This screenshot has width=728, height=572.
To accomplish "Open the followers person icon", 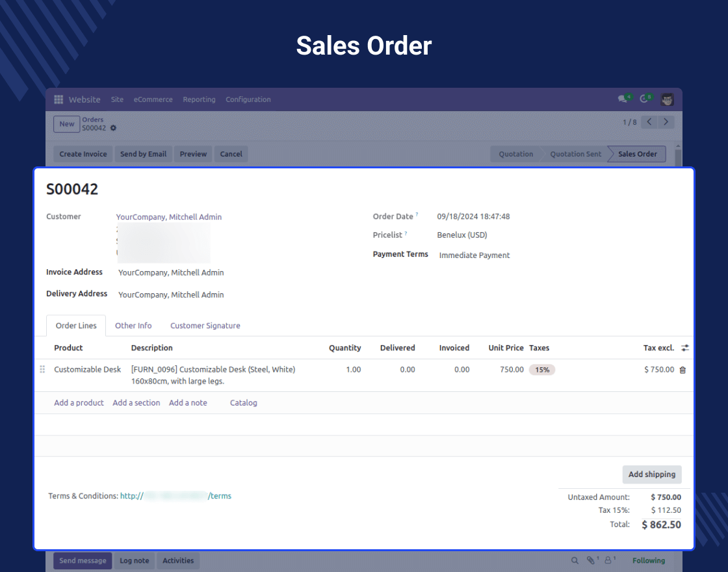I will tap(608, 560).
